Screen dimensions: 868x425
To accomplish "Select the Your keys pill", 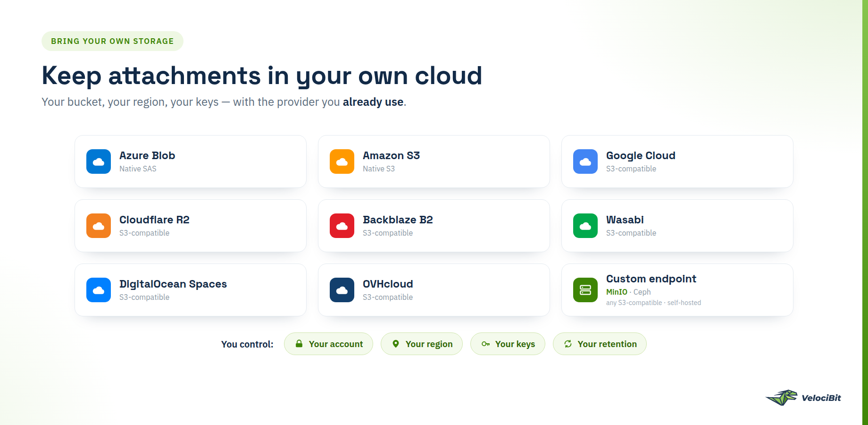I will (x=508, y=344).
